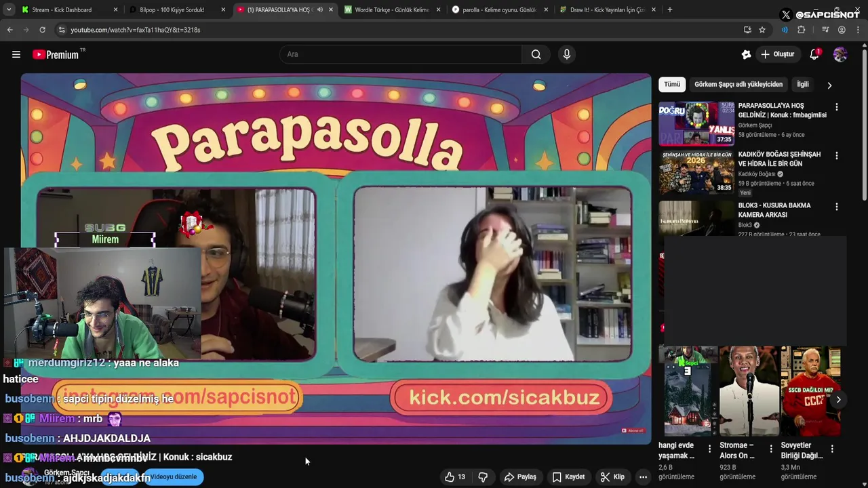Click Videoyu düzenle button
Screen dimensions: 868x488
(174, 476)
